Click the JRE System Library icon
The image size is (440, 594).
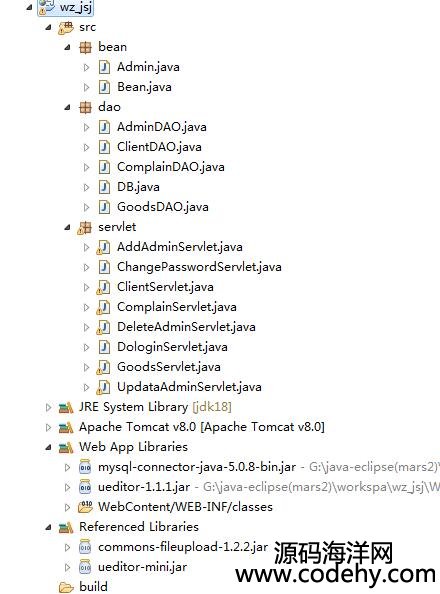click(66, 408)
